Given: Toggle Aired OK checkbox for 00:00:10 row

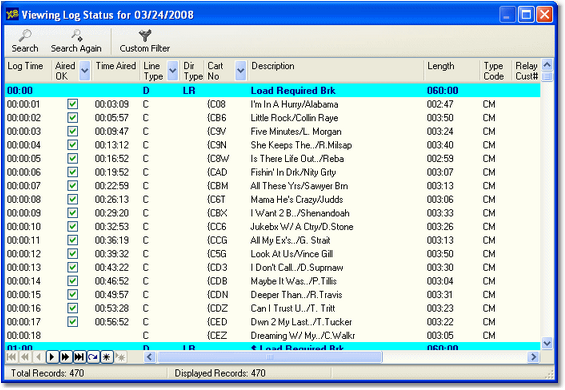Looking at the screenshot, I should [72, 227].
